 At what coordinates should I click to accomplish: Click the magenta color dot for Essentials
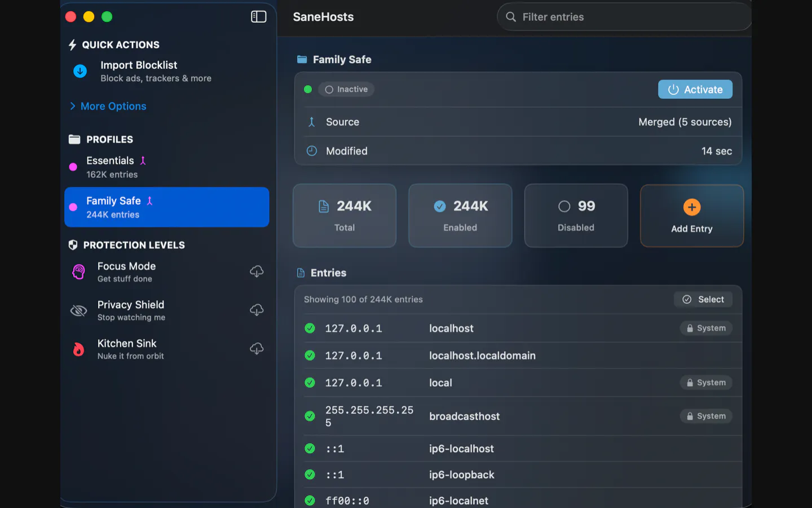click(73, 167)
